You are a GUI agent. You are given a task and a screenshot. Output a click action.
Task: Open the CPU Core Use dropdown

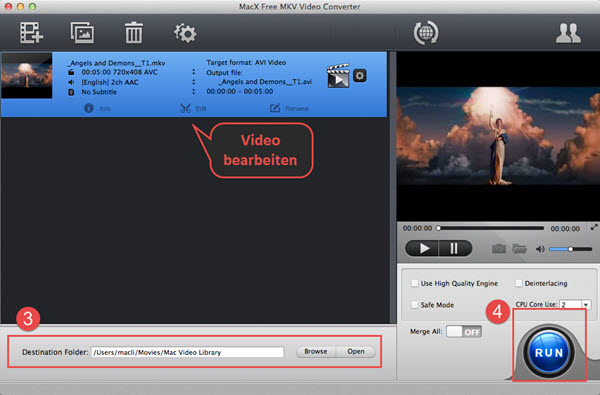(586, 305)
